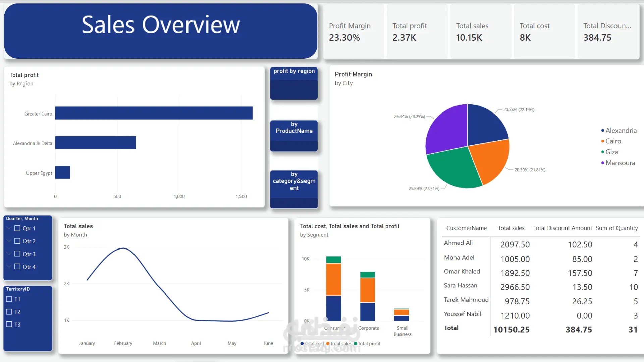The image size is (644, 362).
Task: Click the Greater Cairo profit bar
Action: tap(154, 113)
